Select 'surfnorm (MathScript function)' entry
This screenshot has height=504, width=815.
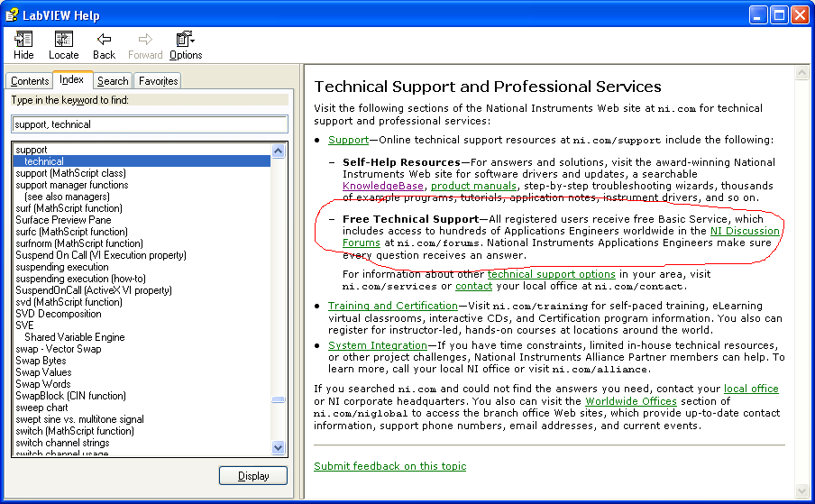click(x=79, y=243)
